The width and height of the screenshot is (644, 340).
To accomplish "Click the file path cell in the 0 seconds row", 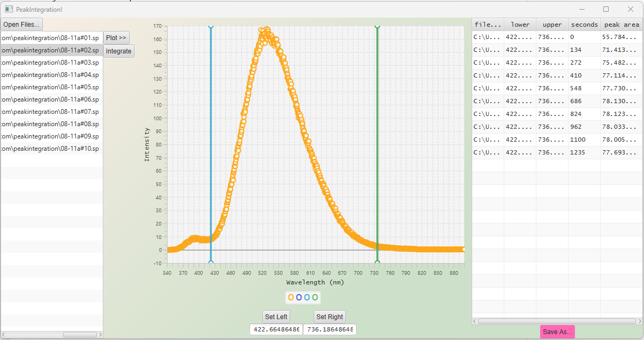I will pyautogui.click(x=488, y=37).
